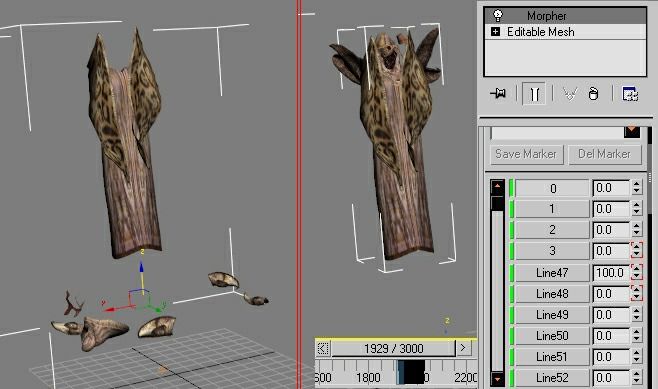Click the Save Marker button
658x389 pixels.
[526, 154]
